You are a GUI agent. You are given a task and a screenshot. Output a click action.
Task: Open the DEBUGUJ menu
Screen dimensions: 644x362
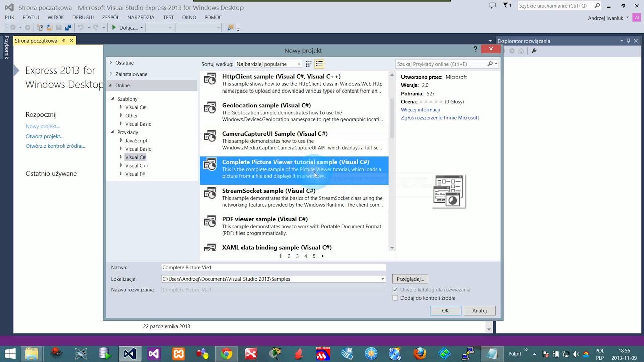tap(83, 17)
